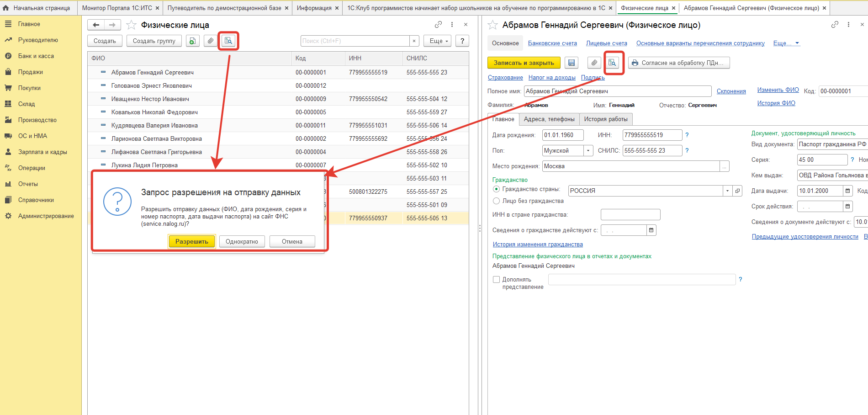Open Склад section in sidebar
Image resolution: width=868 pixels, height=415 pixels.
point(26,104)
